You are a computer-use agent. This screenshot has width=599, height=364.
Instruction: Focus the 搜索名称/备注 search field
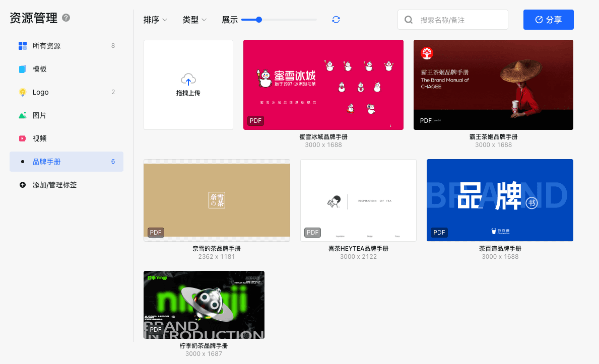pyautogui.click(x=453, y=20)
